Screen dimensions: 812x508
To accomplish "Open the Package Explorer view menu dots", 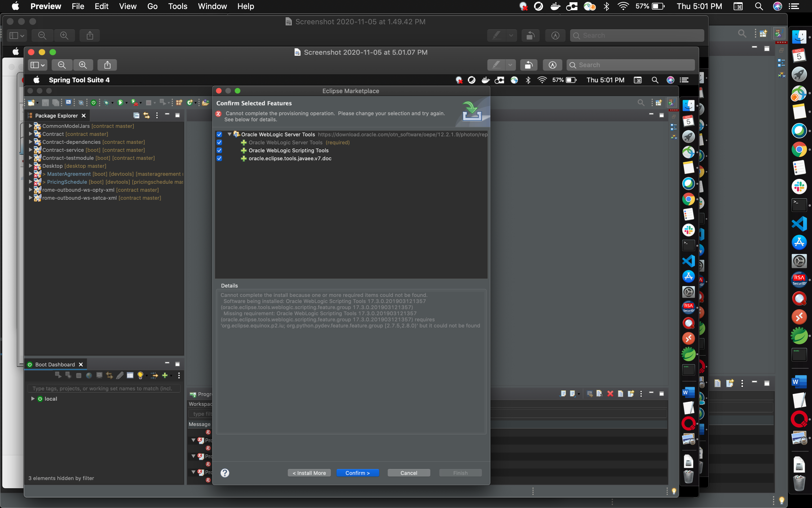I will pos(157,115).
